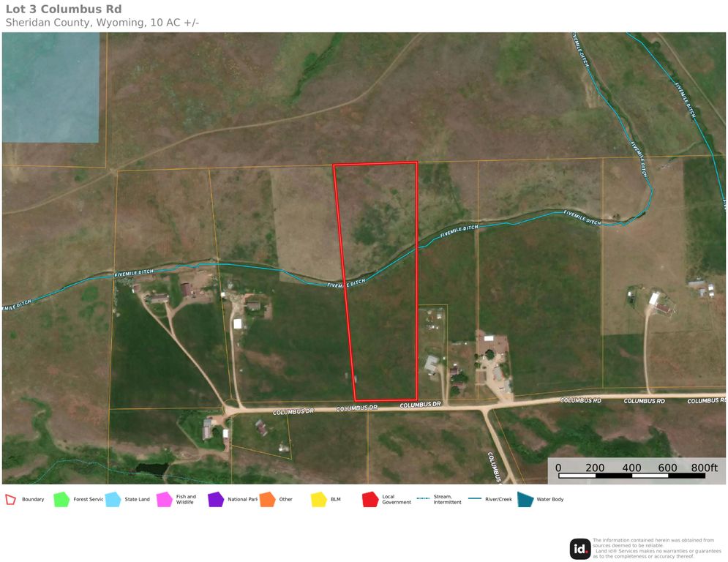728x562 pixels.
Task: Click the State Land legend label
Action: [137, 499]
